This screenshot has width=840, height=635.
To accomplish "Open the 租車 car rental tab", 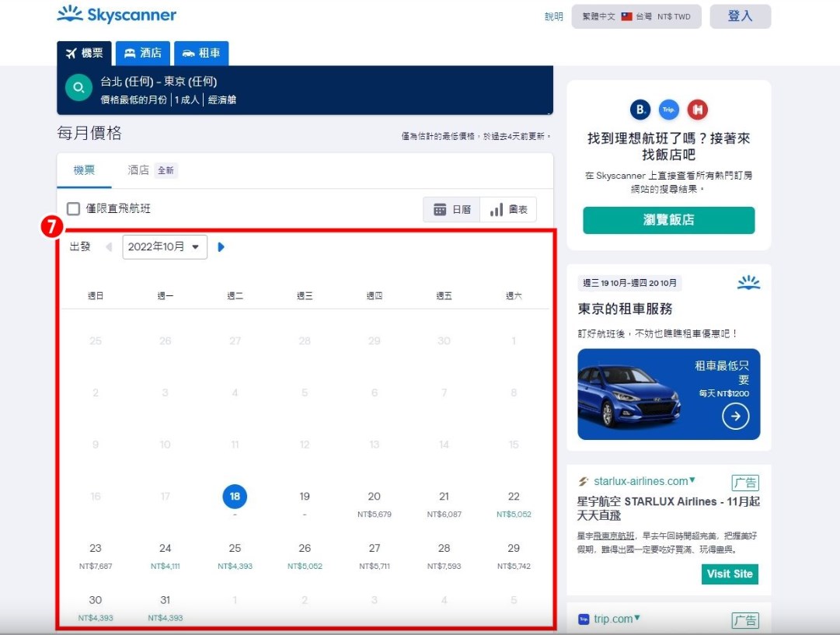I will [x=201, y=53].
